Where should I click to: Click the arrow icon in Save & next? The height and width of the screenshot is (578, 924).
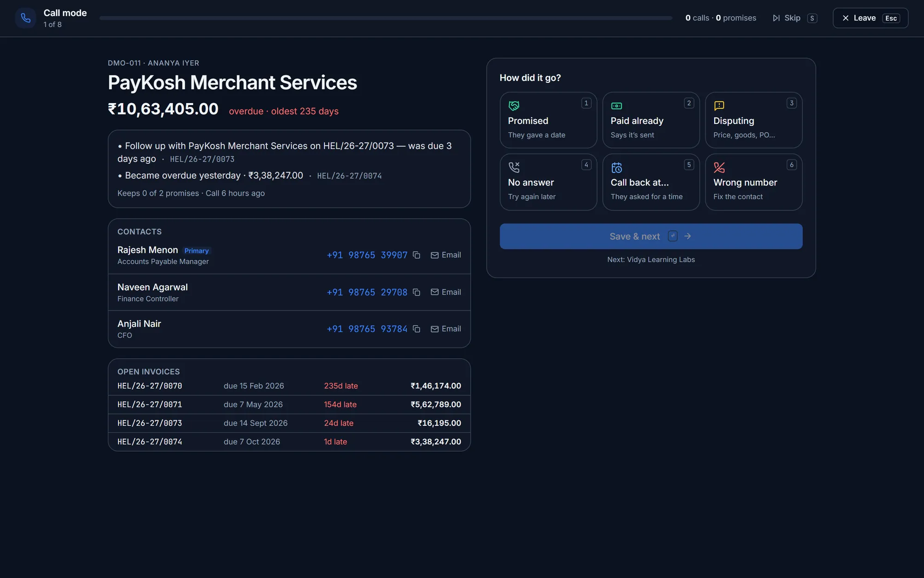[687, 236]
